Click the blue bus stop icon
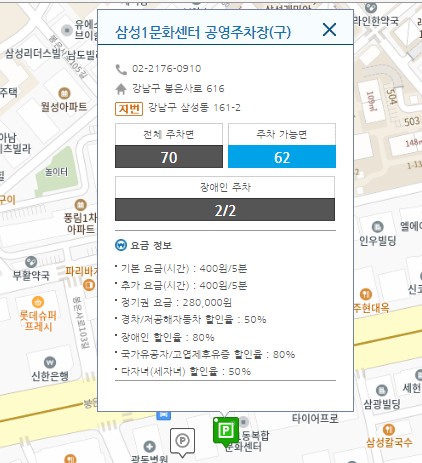The image size is (422, 463). pyautogui.click(x=163, y=415)
